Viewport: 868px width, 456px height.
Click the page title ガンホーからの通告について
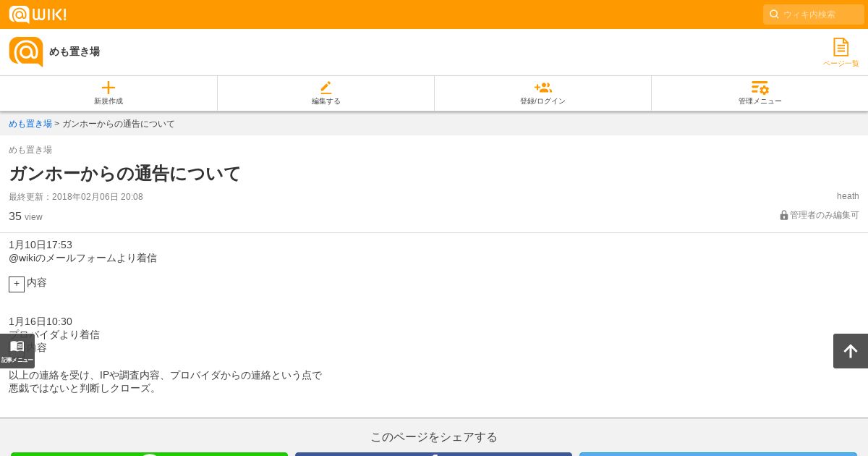124,174
